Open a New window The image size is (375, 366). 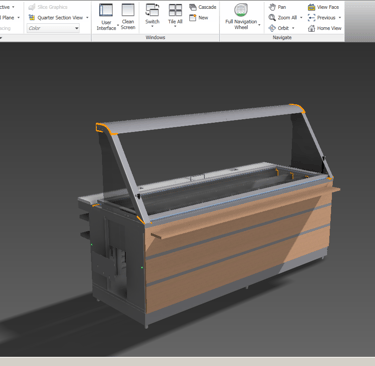click(x=199, y=18)
